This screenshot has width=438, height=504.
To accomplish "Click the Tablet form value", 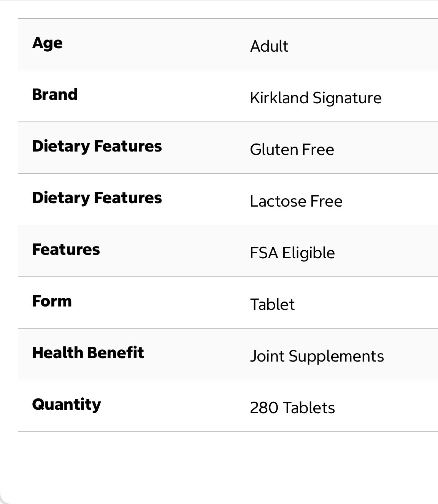I will coord(272,305).
